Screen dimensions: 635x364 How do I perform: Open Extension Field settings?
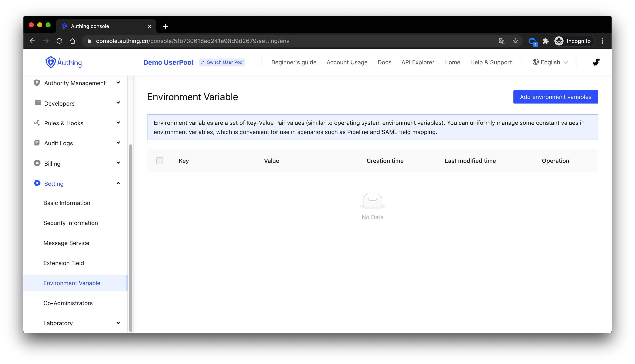click(63, 263)
